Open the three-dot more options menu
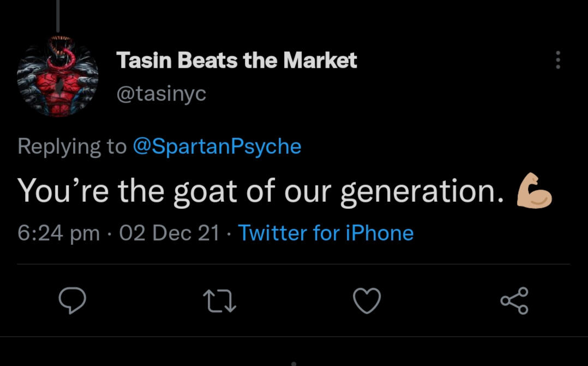The width and height of the screenshot is (588, 366). [557, 60]
